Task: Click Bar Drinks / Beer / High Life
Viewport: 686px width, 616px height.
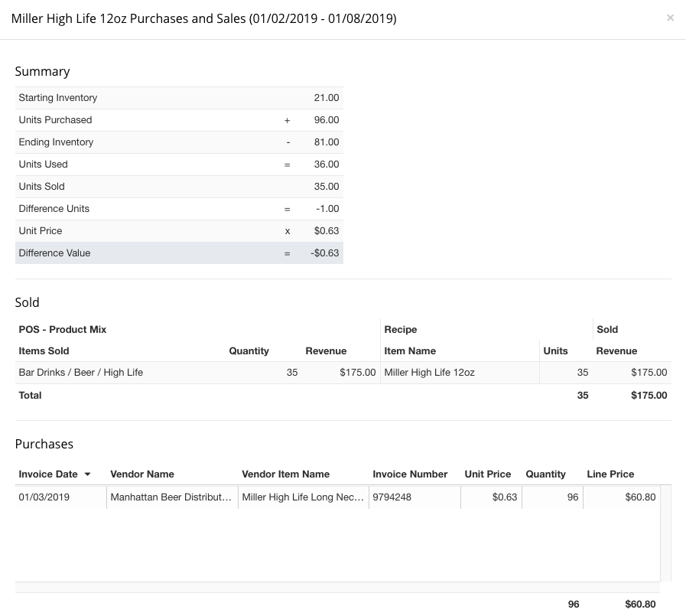Action: 80,373
